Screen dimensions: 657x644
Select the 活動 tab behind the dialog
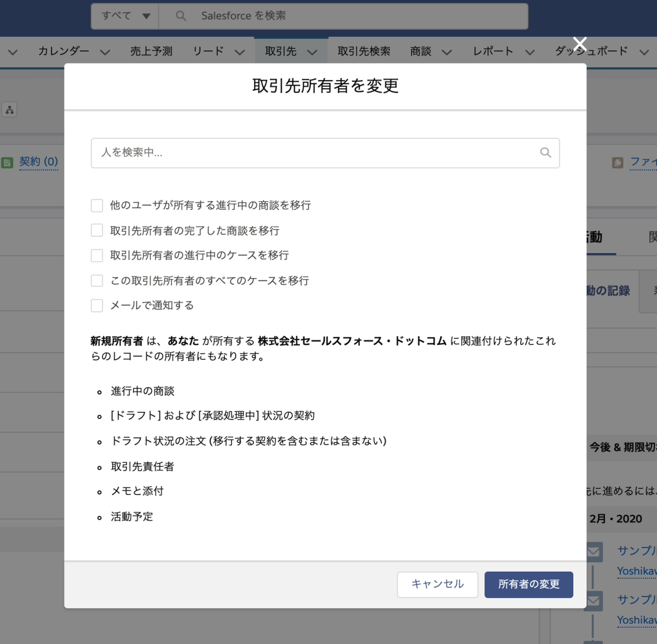click(x=595, y=237)
